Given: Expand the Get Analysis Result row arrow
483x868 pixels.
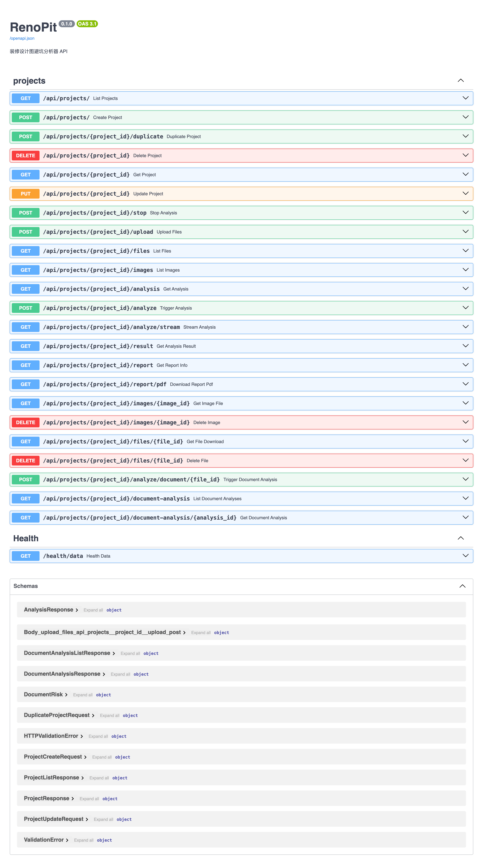Looking at the screenshot, I should click(x=465, y=346).
